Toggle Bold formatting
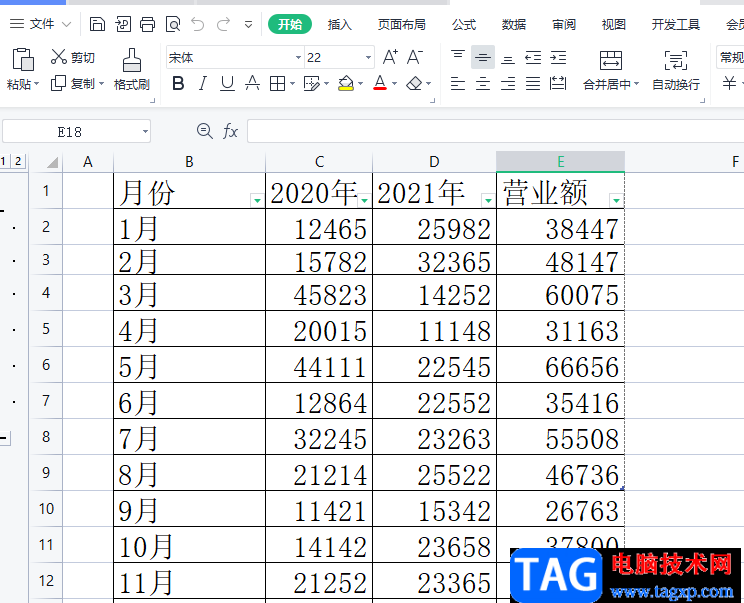The width and height of the screenshot is (744, 603). click(x=178, y=84)
